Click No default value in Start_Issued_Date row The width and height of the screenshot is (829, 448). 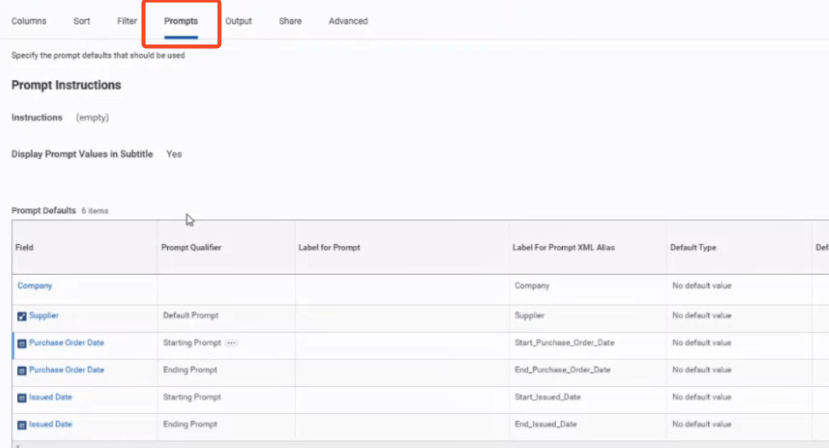click(702, 397)
